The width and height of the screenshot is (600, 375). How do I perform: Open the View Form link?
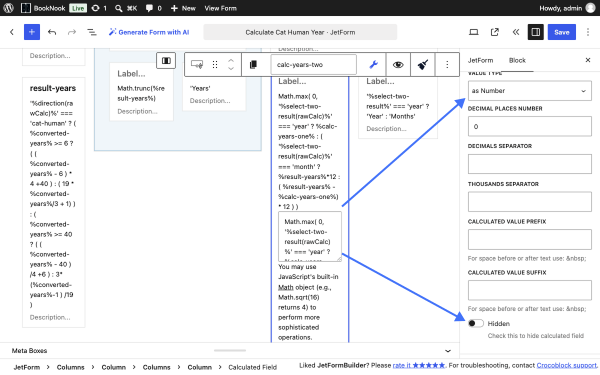click(220, 8)
